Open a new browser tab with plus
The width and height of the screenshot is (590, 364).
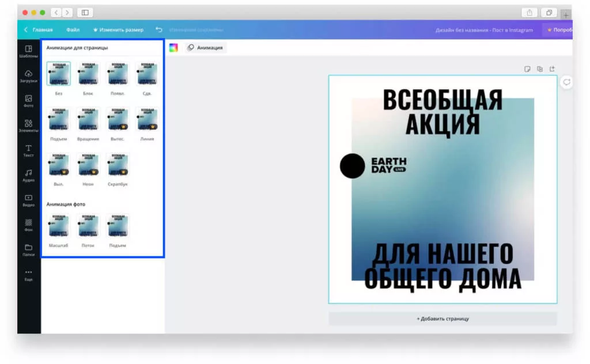[566, 15]
